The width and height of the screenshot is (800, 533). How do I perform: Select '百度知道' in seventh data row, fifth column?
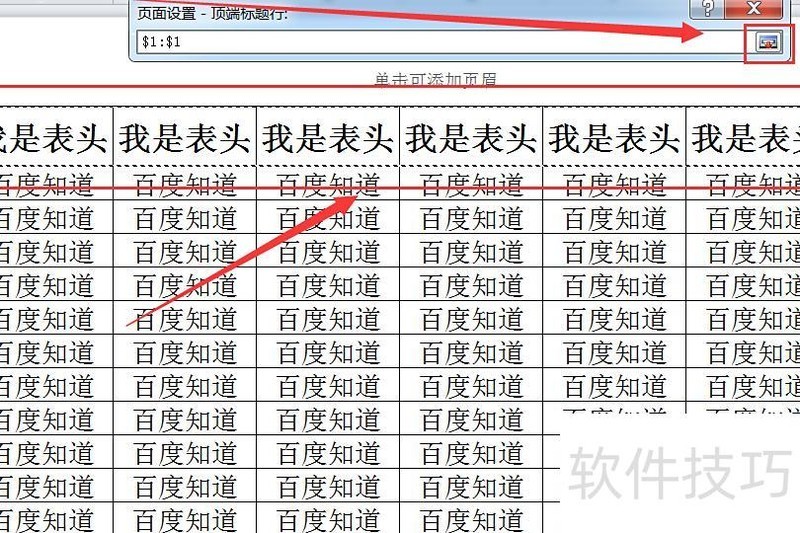614,386
